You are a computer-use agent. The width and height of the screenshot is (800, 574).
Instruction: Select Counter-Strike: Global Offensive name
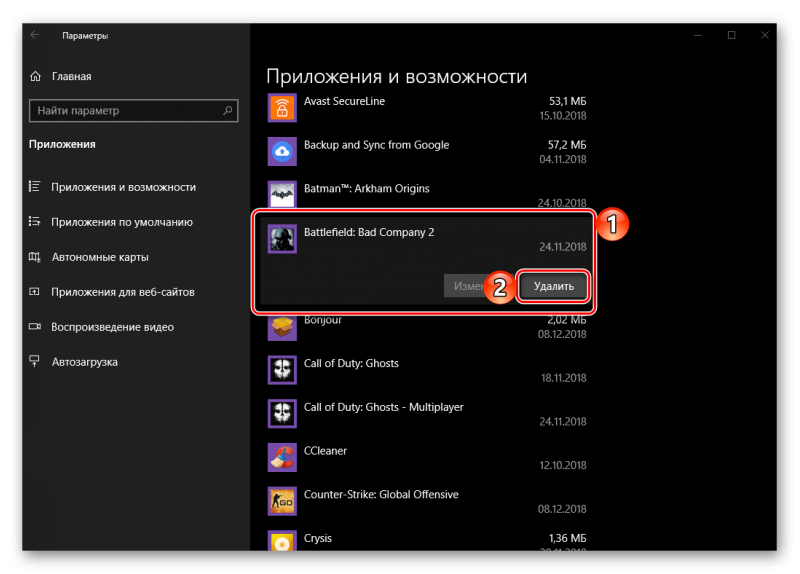(x=381, y=494)
